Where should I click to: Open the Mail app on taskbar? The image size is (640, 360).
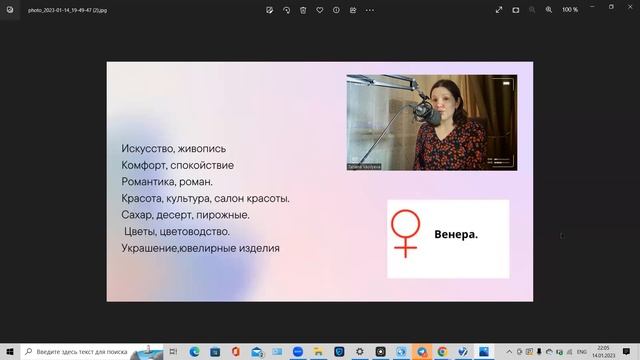tap(257, 351)
